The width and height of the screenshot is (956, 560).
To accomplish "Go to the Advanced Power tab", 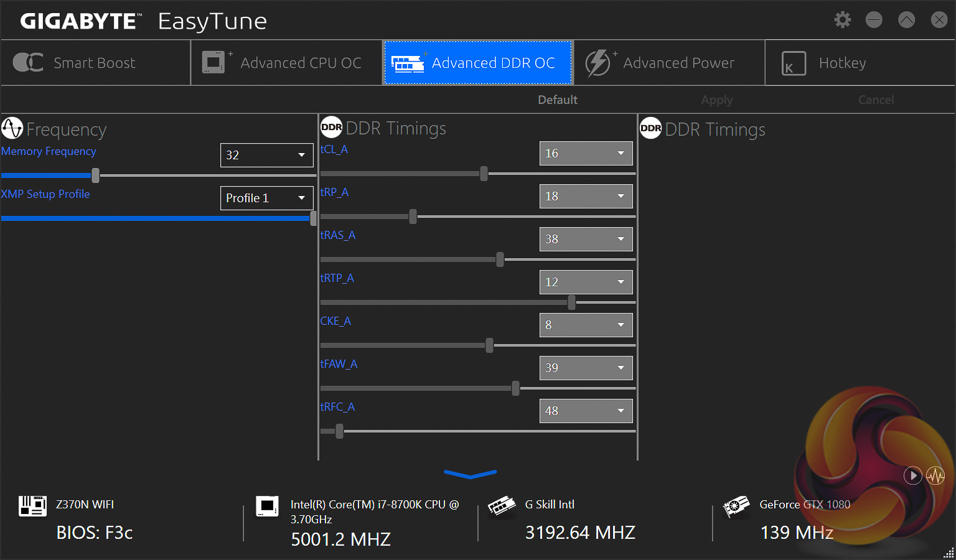I will point(669,63).
